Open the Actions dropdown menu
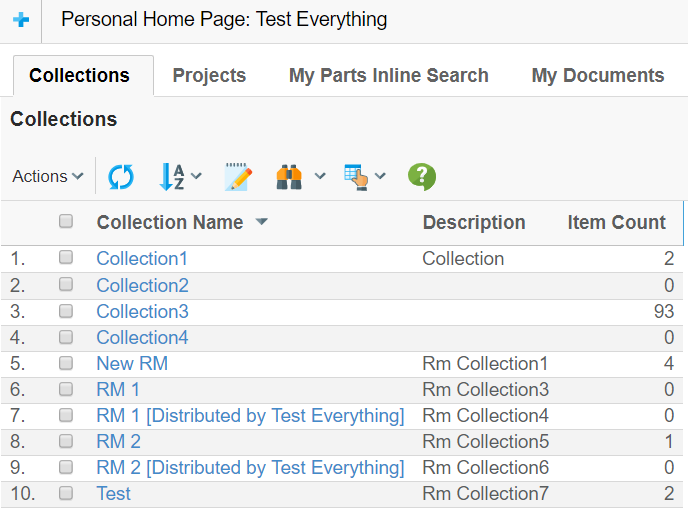Screen dimensions: 688x513 point(47,177)
